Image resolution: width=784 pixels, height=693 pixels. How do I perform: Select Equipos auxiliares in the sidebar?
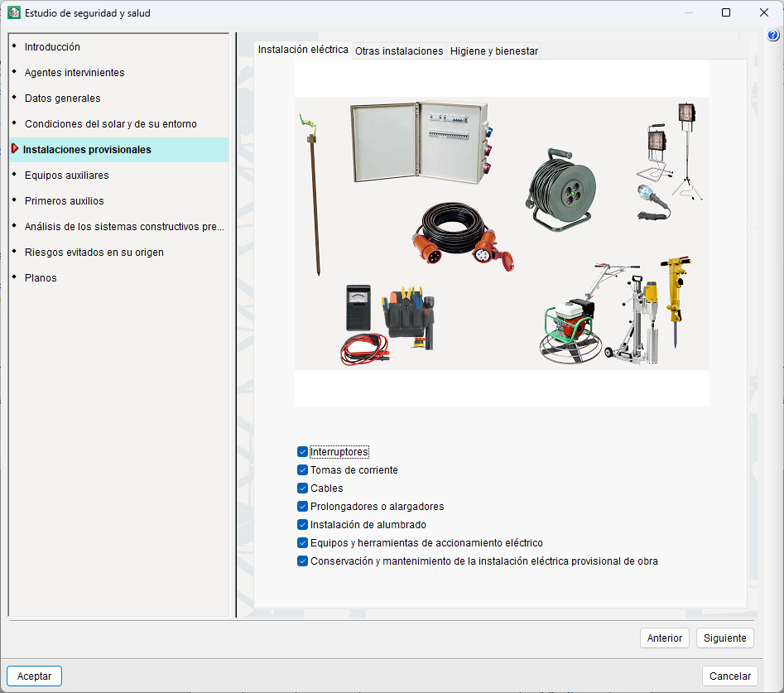coord(66,176)
